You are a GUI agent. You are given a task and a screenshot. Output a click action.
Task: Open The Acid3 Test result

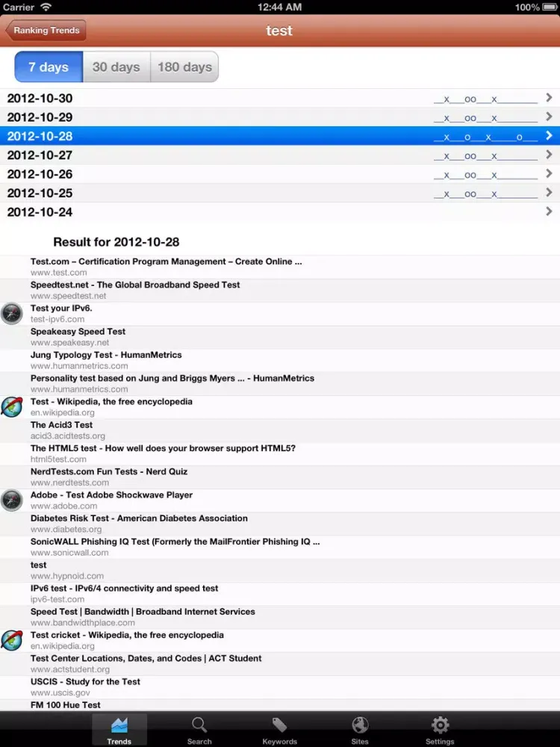point(280,430)
